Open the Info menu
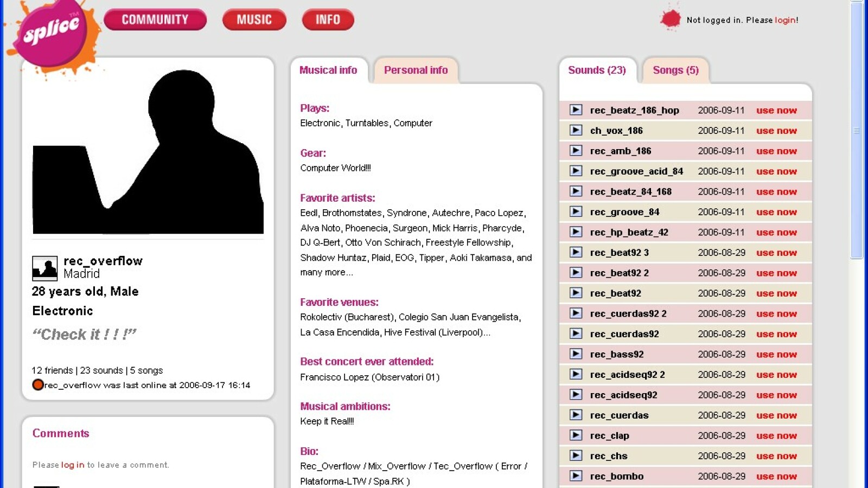The height and width of the screenshot is (488, 868). [328, 20]
